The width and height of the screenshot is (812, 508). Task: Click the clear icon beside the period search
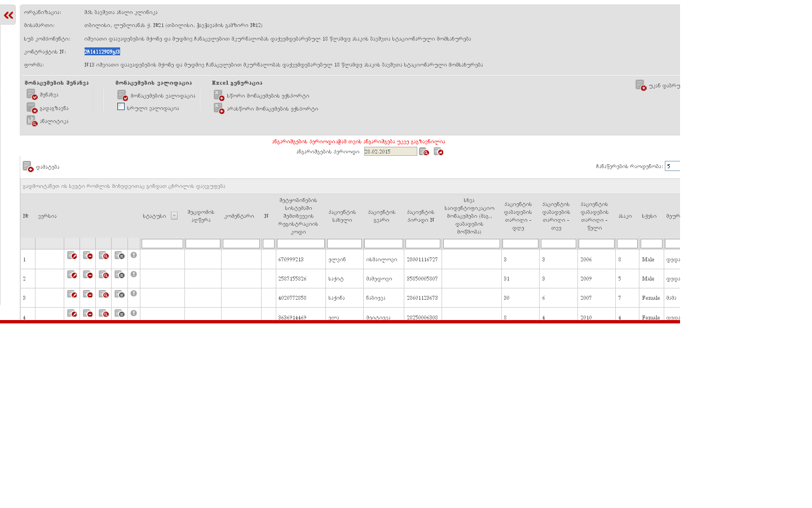[438, 151]
